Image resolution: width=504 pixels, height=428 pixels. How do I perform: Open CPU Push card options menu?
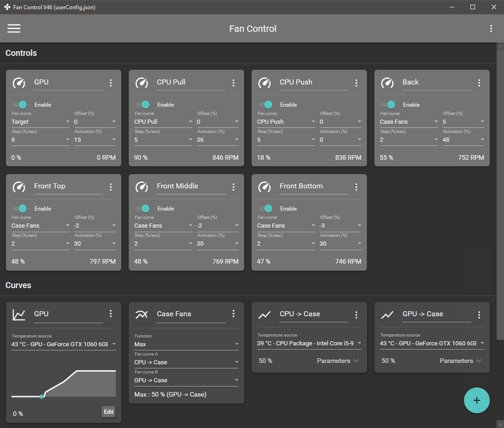point(356,83)
